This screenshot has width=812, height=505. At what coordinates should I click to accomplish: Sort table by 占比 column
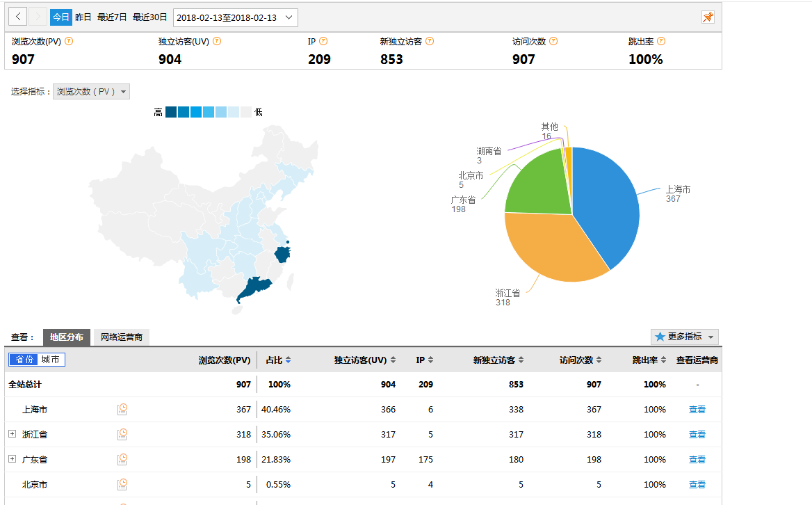278,360
